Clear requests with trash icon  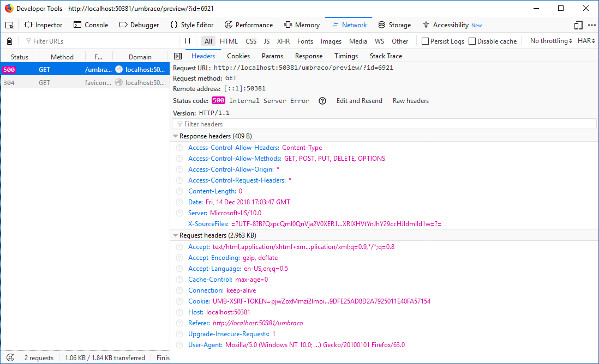10,41
